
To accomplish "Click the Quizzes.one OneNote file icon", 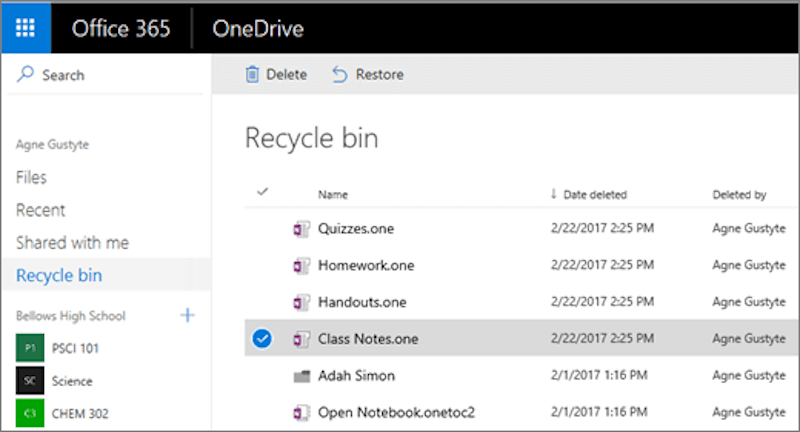I will click(x=301, y=229).
